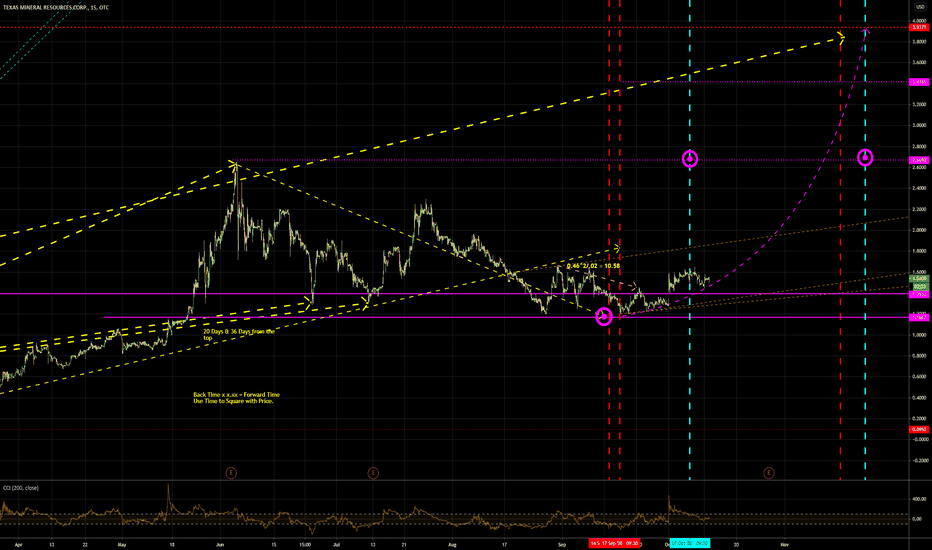Open the earnings marker between 20 and Nov

[x=769, y=473]
